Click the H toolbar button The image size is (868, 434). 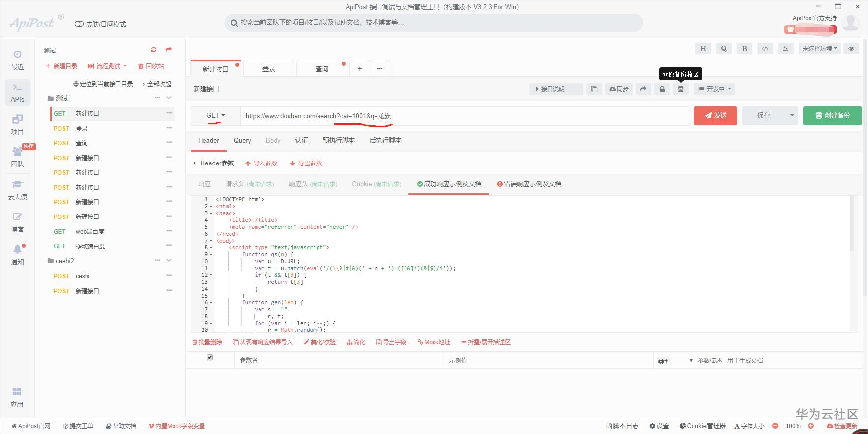[703, 49]
